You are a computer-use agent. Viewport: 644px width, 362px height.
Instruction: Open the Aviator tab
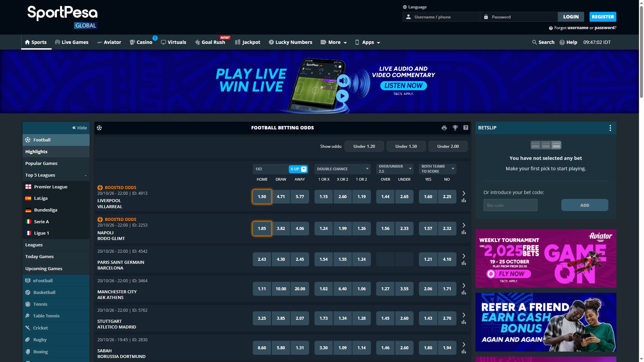point(109,42)
